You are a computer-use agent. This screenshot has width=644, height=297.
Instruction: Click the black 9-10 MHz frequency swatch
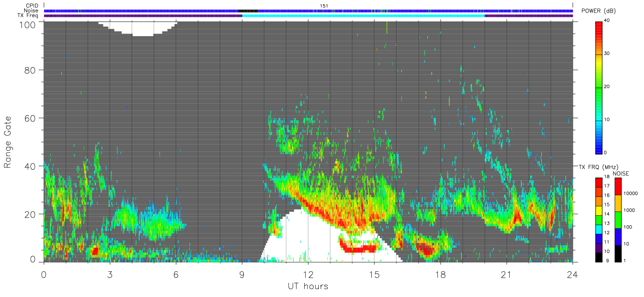[x=598, y=256]
